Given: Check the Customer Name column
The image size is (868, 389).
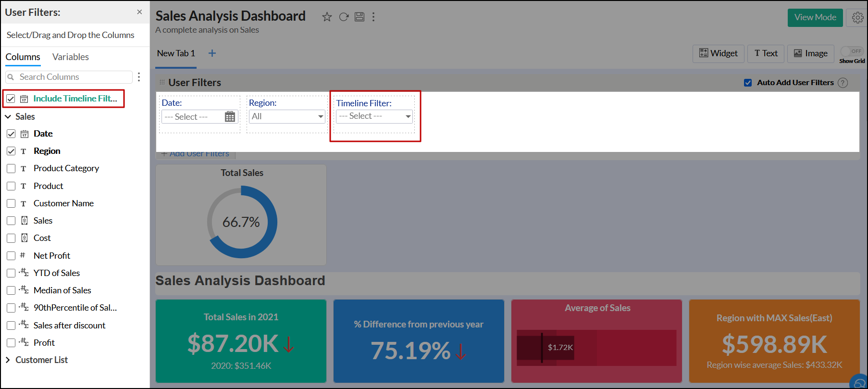Looking at the screenshot, I should point(11,203).
